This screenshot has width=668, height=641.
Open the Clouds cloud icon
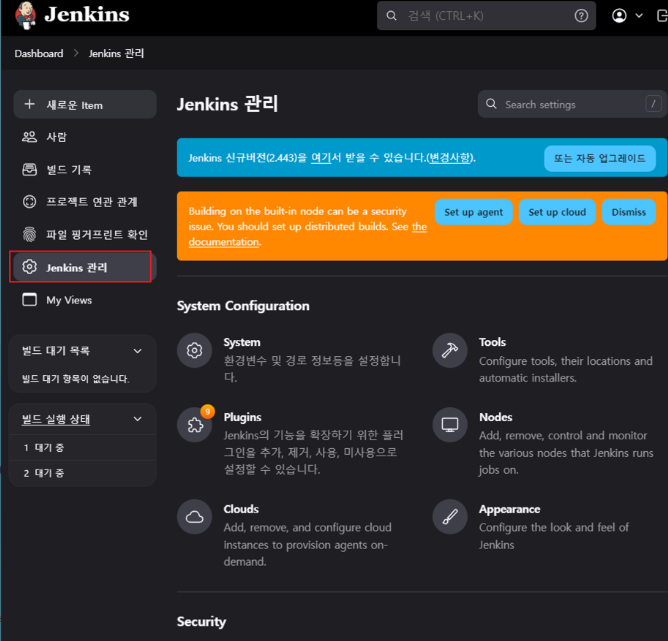coord(194,517)
